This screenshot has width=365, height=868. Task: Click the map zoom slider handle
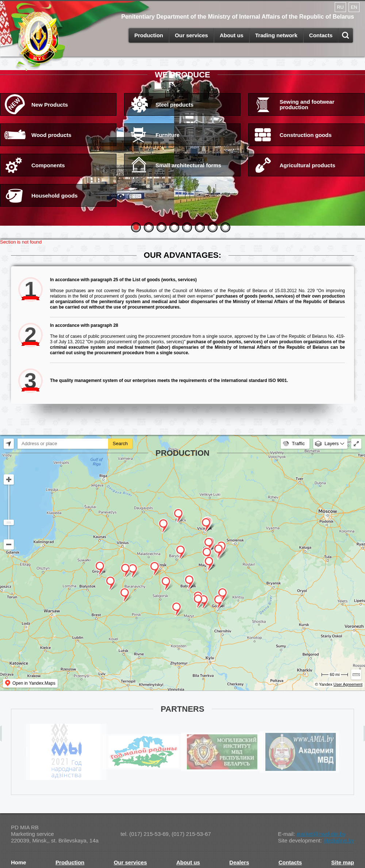pos(9,523)
